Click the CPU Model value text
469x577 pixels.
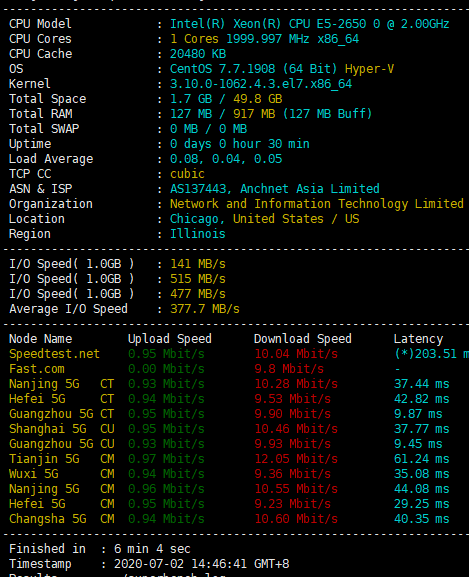(309, 24)
